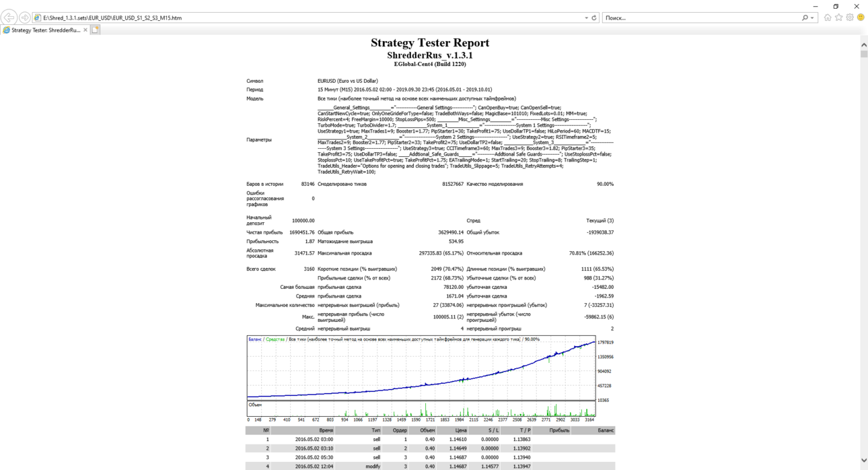868x470 pixels.
Task: Click total trades value 3160
Action: coord(309,269)
